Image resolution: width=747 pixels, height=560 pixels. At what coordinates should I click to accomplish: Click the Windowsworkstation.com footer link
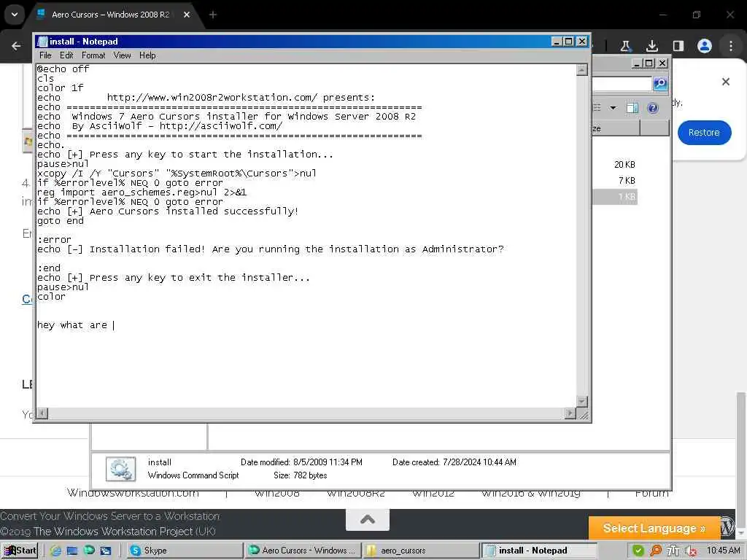click(133, 493)
